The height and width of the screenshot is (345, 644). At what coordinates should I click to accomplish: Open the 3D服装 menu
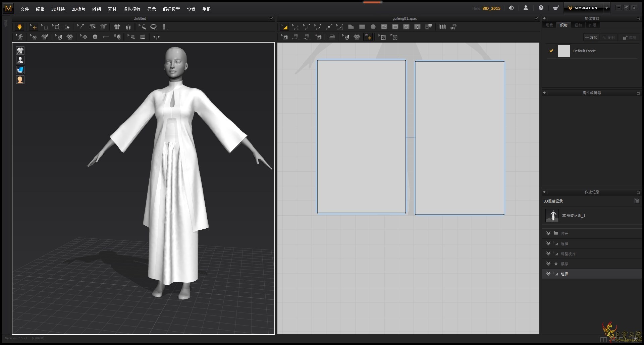[58, 9]
